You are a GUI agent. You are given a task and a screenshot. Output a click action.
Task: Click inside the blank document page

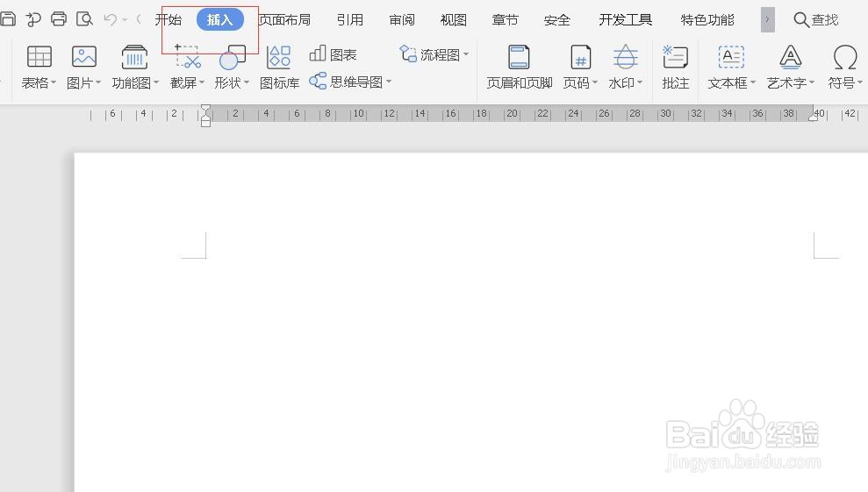470,322
